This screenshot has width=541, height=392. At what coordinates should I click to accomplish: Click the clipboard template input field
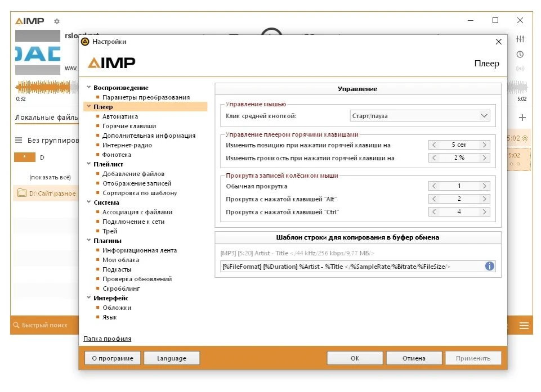[x=352, y=267]
